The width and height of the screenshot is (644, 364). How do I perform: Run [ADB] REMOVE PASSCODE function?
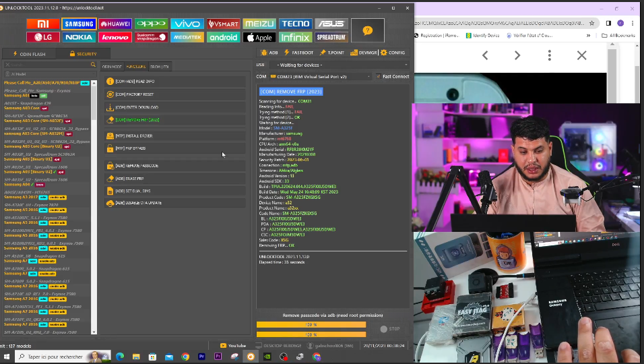click(175, 166)
